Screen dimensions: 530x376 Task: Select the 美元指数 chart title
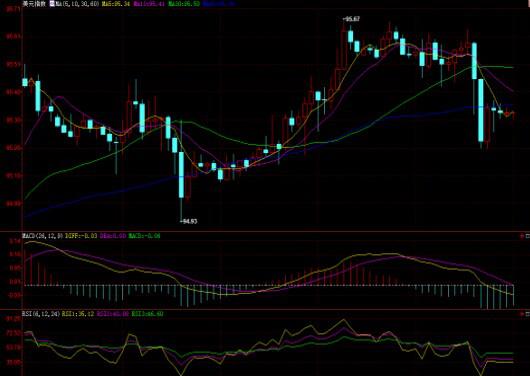[x=34, y=4]
